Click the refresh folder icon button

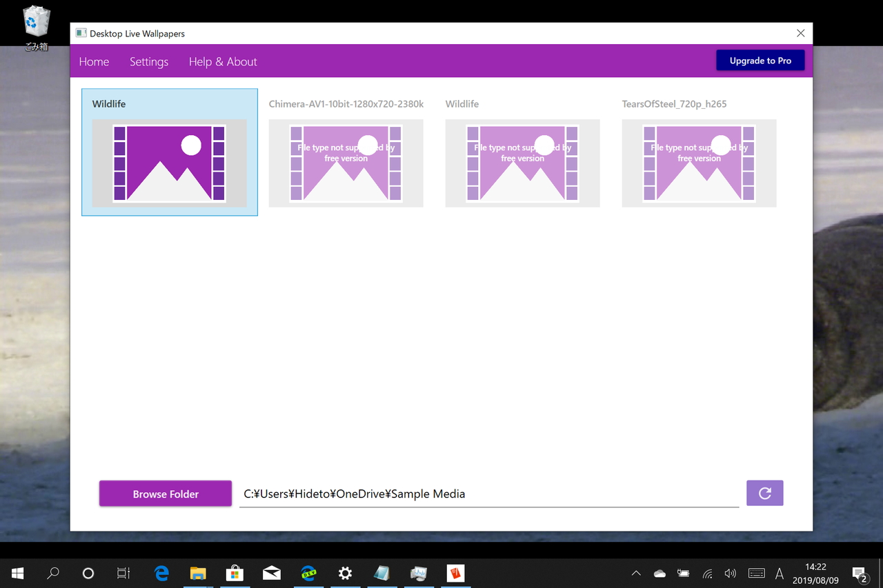764,493
